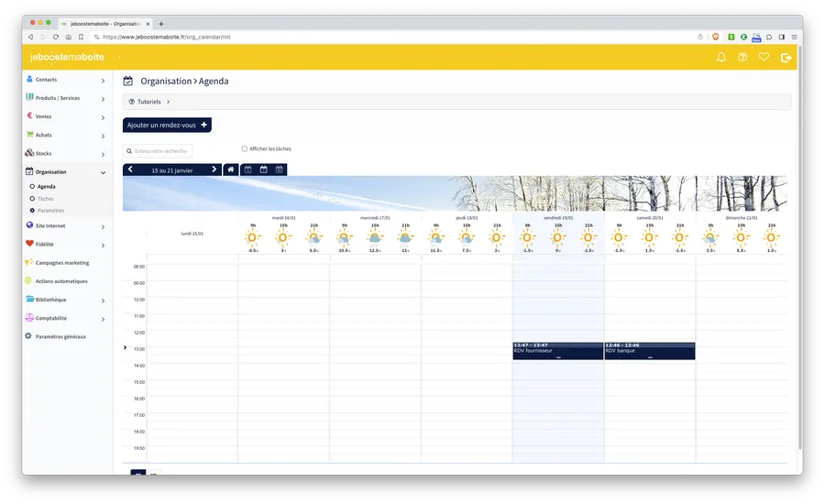Open Campagnes marketing
Viewport: 825px width, 504px height.
click(62, 262)
